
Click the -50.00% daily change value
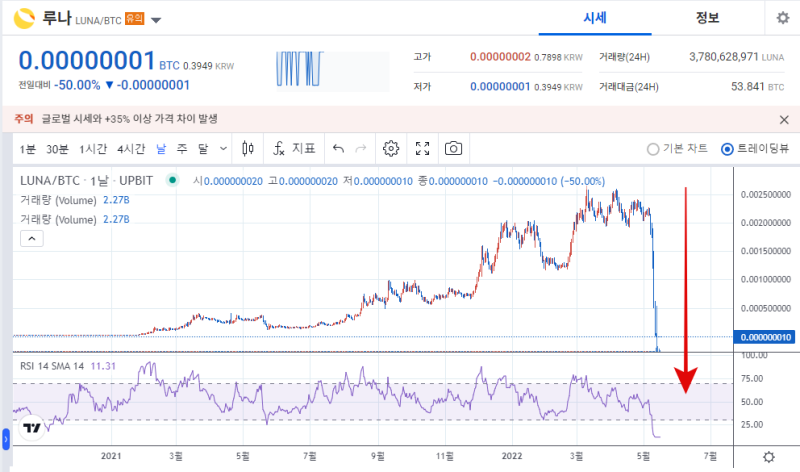77,85
